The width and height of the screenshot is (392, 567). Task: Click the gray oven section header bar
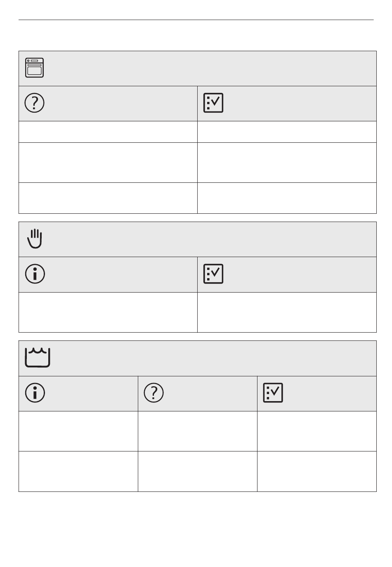(198, 69)
